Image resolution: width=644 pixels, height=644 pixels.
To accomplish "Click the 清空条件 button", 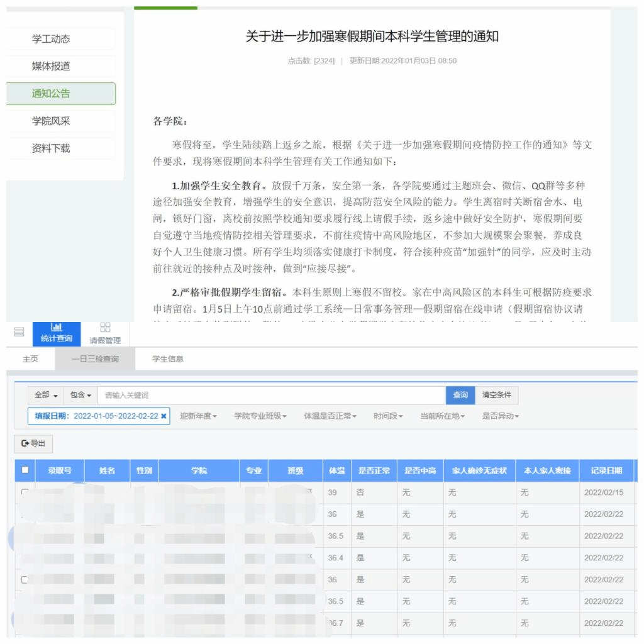I will click(496, 395).
